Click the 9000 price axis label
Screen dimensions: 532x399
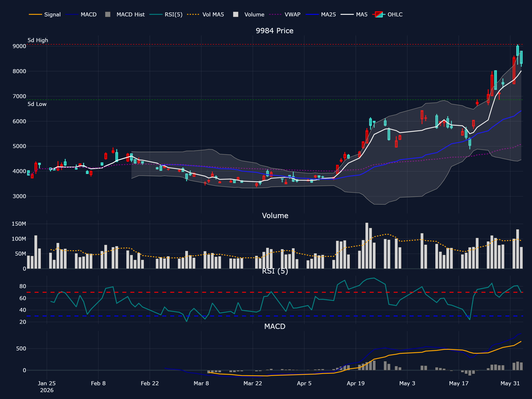19,46
